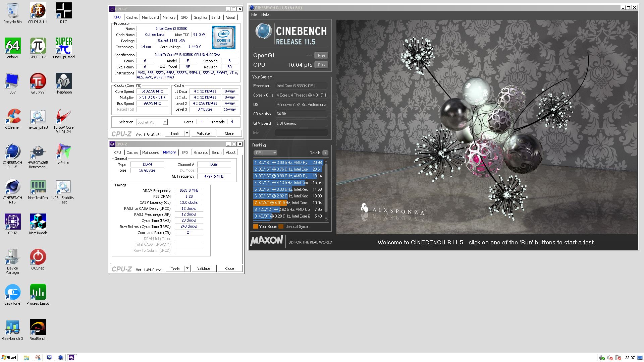The height and width of the screenshot is (362, 644).
Task: Select ranking row 9 4C/8T @ 3.20 GHz
Action: coord(288,216)
